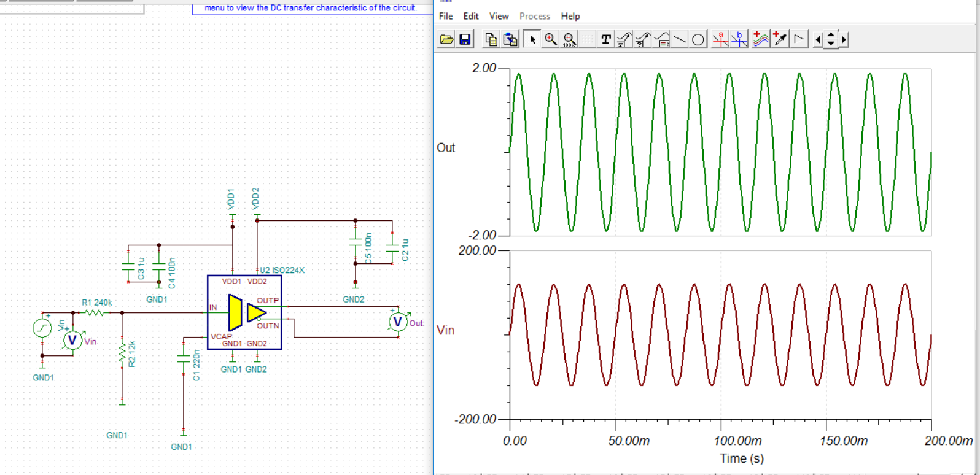Click the Paste clipboard icon
The width and height of the screenshot is (980, 475).
(x=510, y=39)
